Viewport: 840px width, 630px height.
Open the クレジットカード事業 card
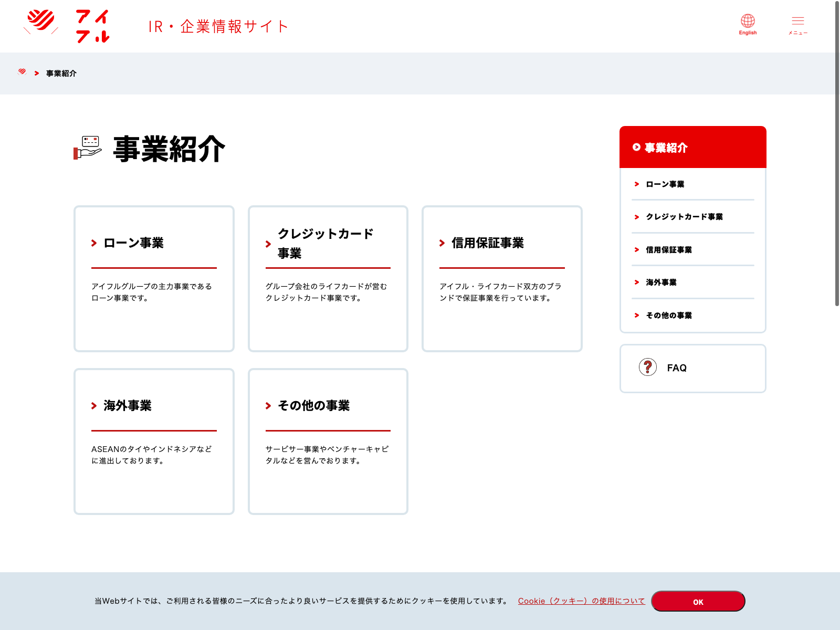pyautogui.click(x=328, y=278)
